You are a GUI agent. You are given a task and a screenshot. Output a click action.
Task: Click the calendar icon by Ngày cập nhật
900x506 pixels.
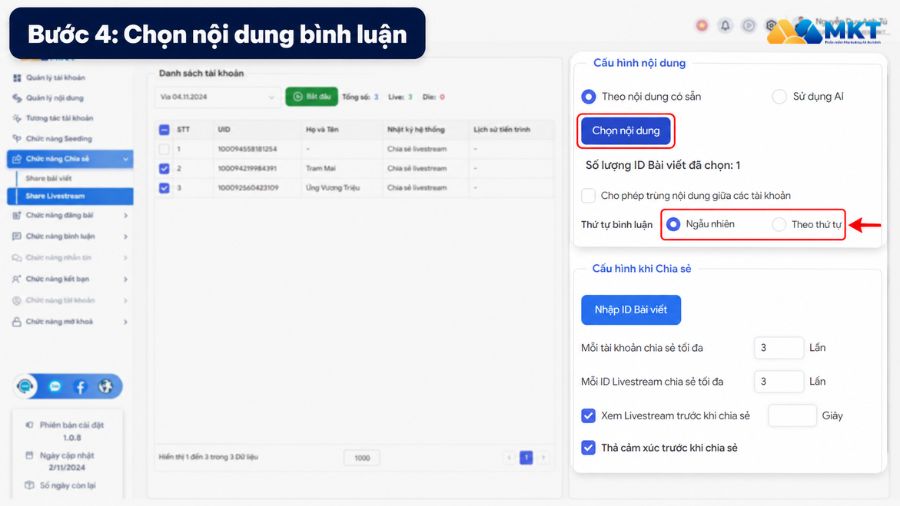point(29,456)
